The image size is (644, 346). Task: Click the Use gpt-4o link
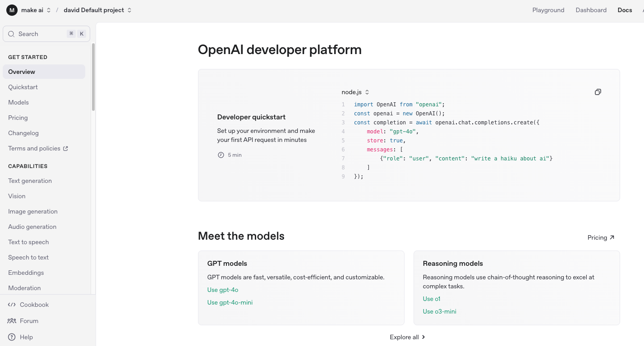point(223,290)
